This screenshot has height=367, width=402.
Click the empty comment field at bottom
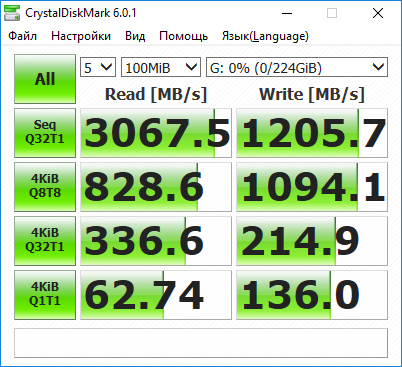[x=201, y=343]
